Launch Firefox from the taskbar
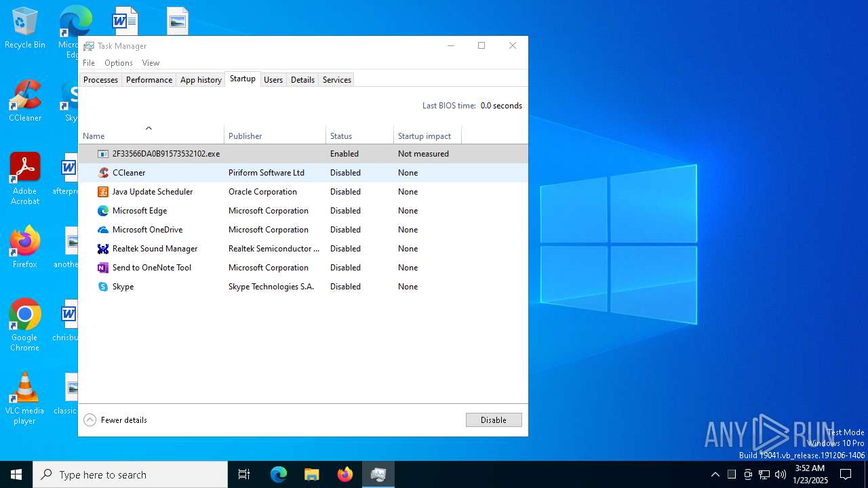868x488 pixels. tap(345, 474)
